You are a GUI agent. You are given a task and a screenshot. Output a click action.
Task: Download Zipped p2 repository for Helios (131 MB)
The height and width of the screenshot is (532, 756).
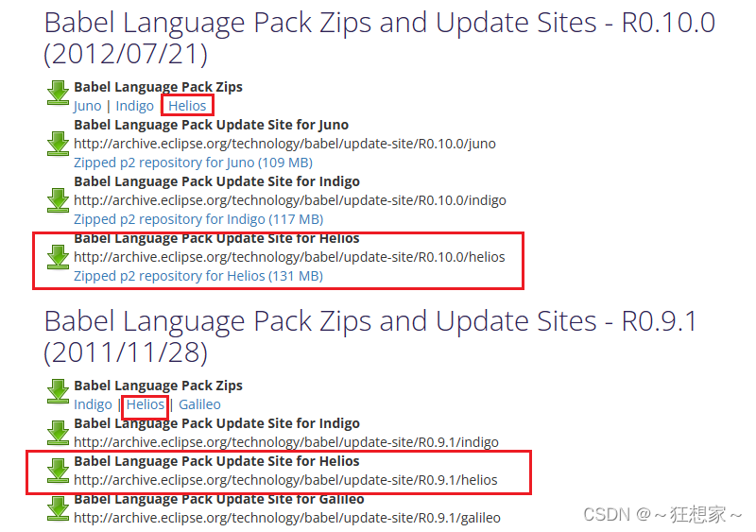[198, 276]
